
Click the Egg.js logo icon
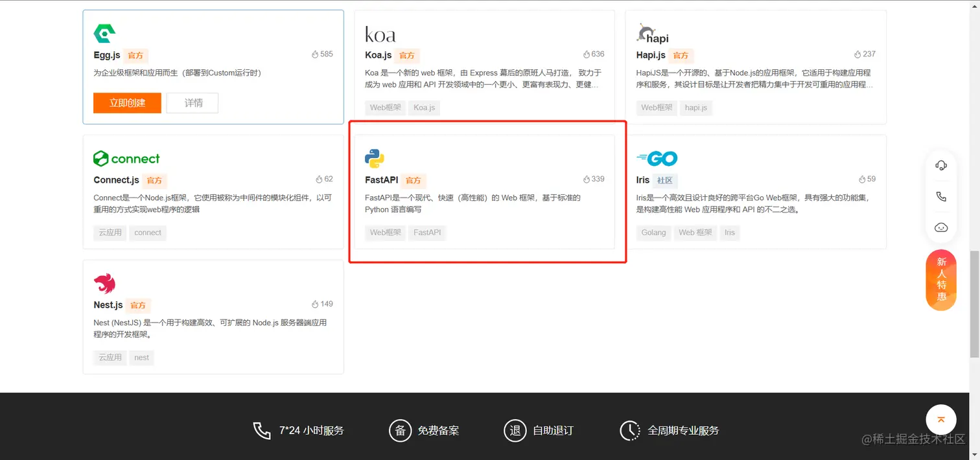pyautogui.click(x=104, y=33)
